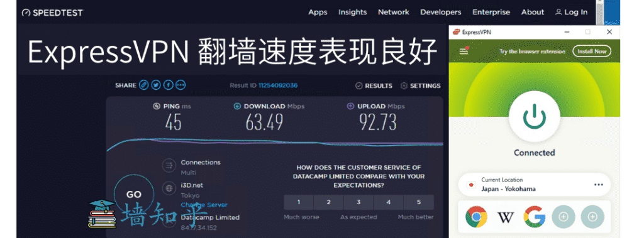Open more share options icon
This screenshot has width=644, height=238.
[x=180, y=85]
